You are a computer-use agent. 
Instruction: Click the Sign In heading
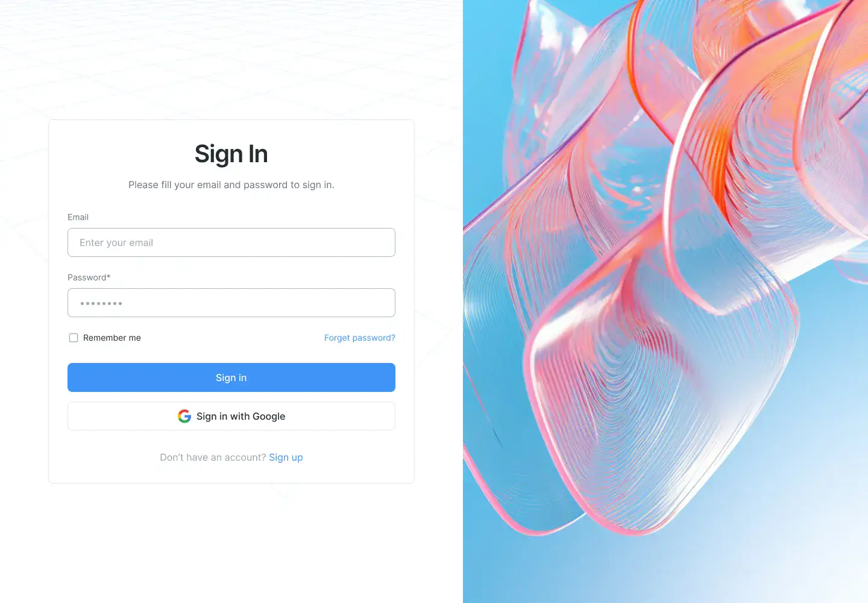(231, 154)
